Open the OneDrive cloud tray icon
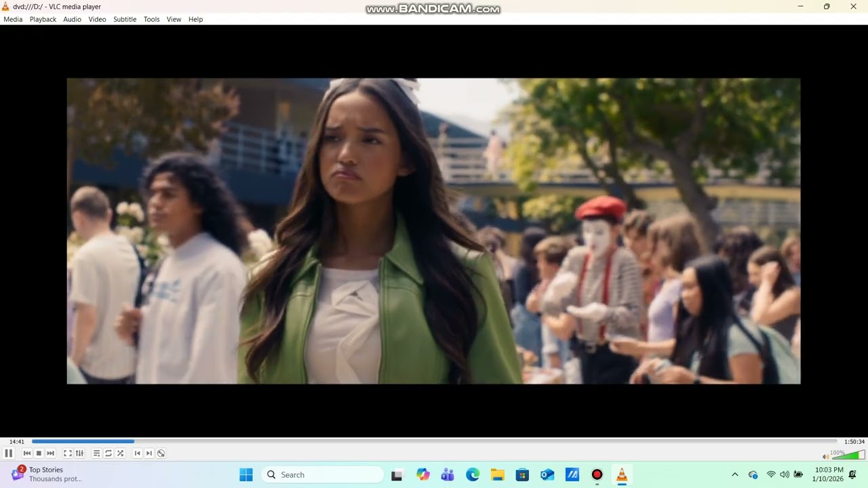This screenshot has height=488, width=868. (x=753, y=474)
